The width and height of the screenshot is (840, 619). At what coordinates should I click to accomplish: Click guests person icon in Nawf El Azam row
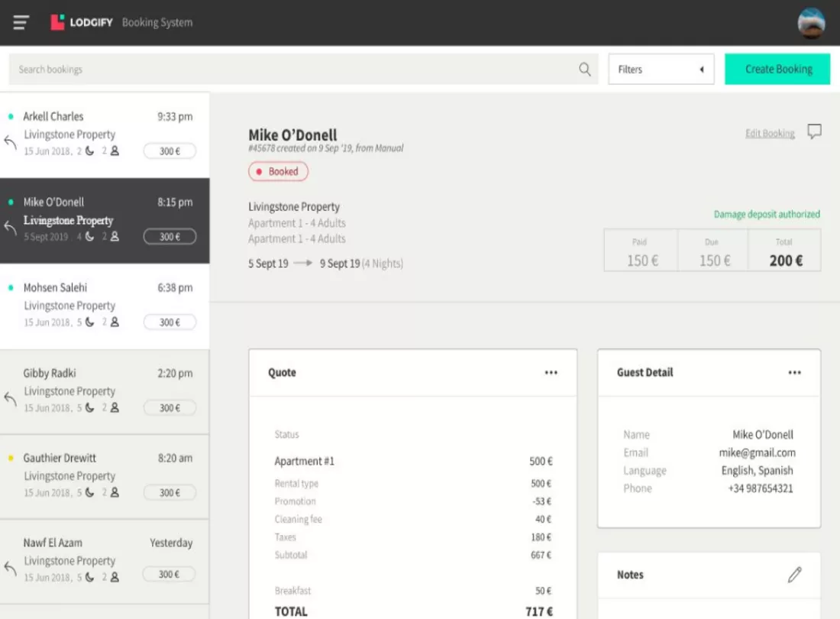click(x=115, y=577)
